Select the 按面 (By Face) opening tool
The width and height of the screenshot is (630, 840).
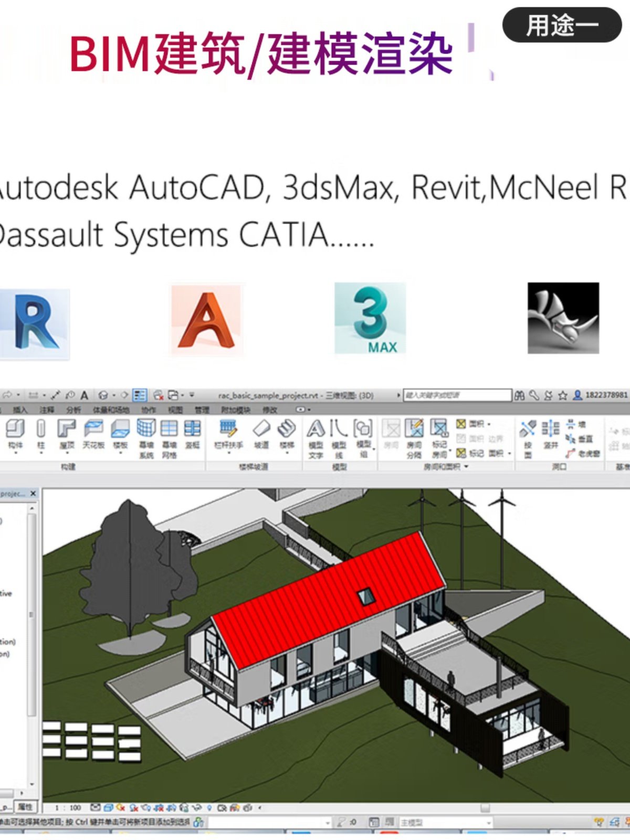click(x=528, y=439)
